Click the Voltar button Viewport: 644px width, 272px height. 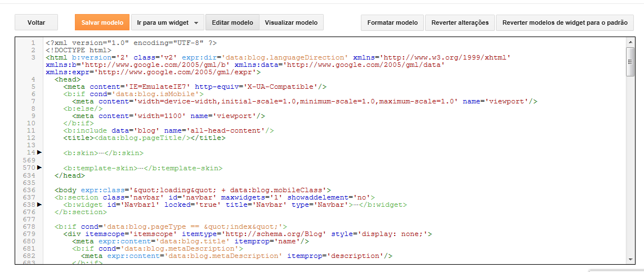(36, 22)
